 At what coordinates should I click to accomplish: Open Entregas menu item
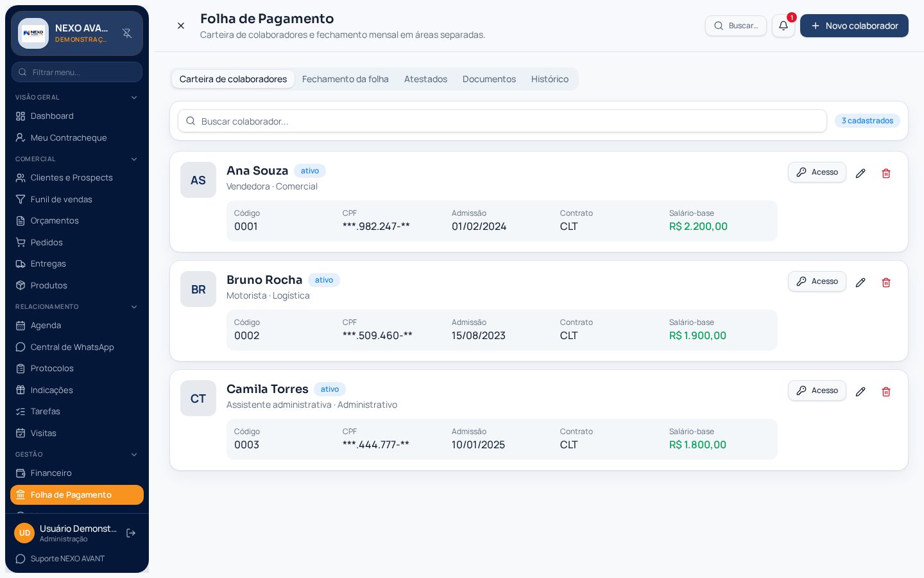pos(77,264)
